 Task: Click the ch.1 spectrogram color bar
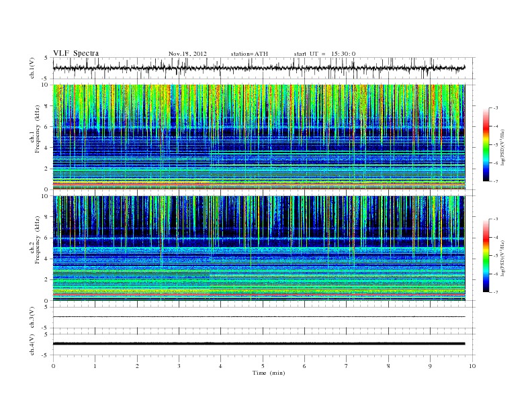(486, 144)
